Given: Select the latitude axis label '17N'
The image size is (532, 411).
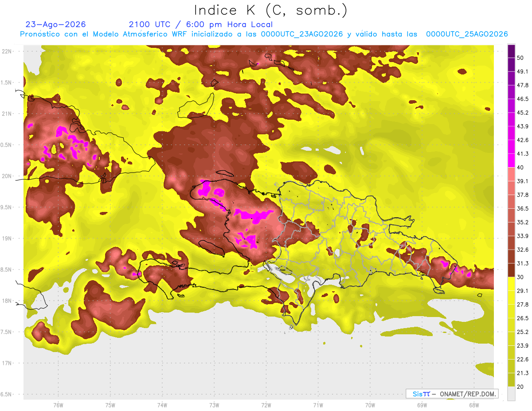Looking at the screenshot, I should [7, 364].
